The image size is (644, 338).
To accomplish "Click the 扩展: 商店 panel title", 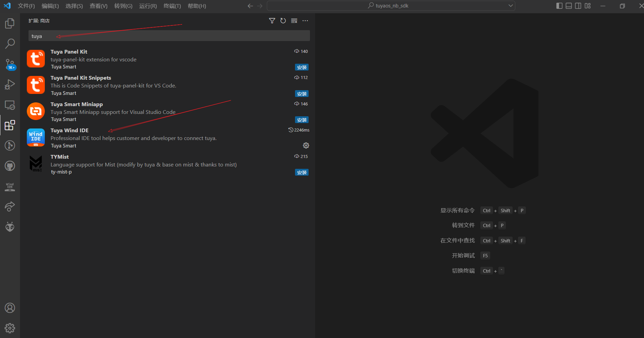I will tap(39, 21).
